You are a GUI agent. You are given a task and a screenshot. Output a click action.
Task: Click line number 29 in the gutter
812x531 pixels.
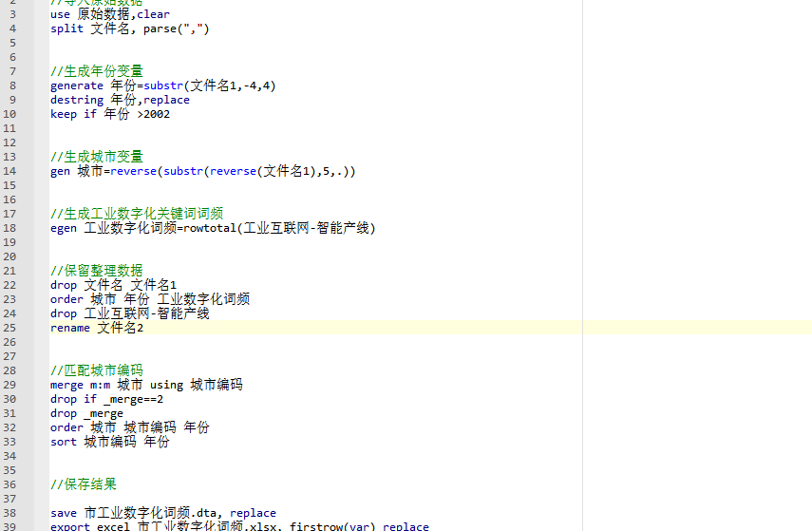click(x=9, y=385)
